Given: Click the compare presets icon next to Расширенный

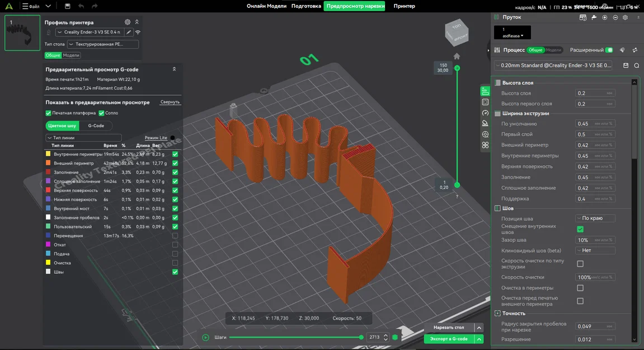Looking at the screenshot, I should coord(635,50).
